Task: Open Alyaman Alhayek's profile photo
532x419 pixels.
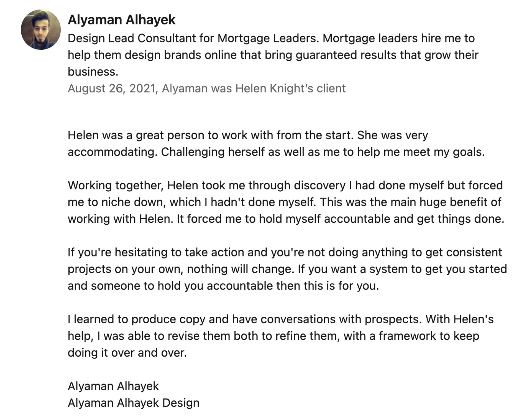Action: coord(41,30)
